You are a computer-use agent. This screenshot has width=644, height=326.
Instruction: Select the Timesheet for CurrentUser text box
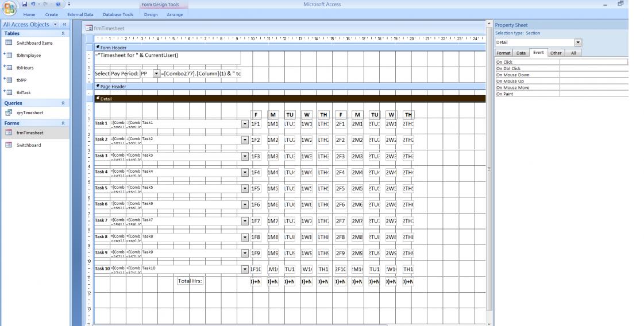click(x=168, y=58)
